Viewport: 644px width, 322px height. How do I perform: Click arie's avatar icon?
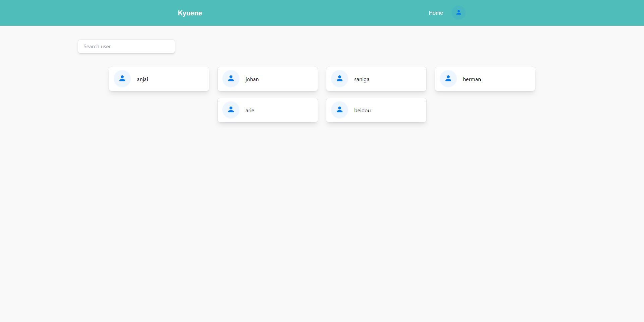[231, 110]
